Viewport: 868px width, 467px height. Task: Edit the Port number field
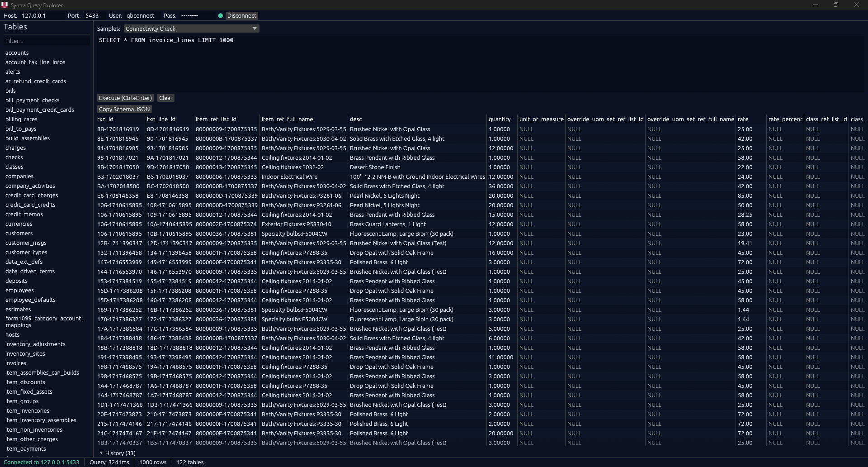pyautogui.click(x=92, y=15)
